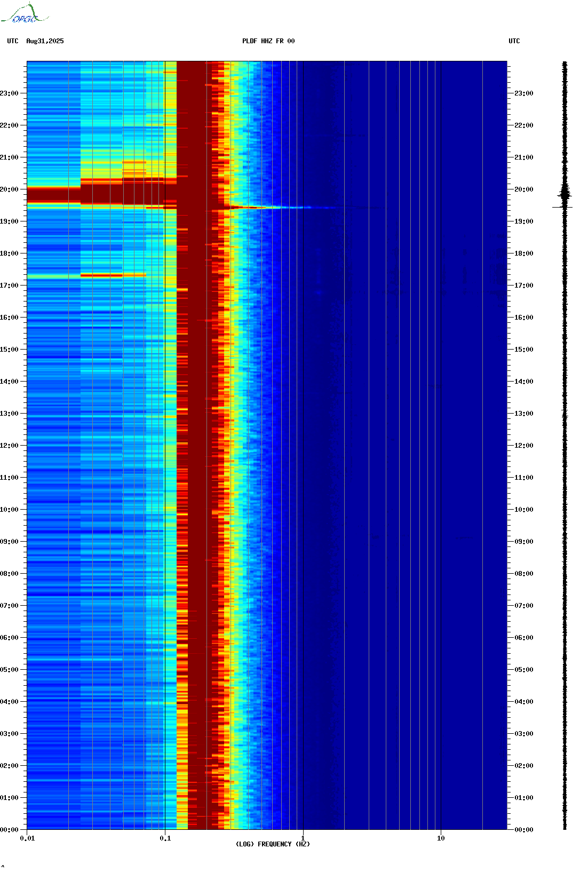Click the 10 Hz frequency axis tick label
The width and height of the screenshot is (588, 872).
(x=441, y=838)
